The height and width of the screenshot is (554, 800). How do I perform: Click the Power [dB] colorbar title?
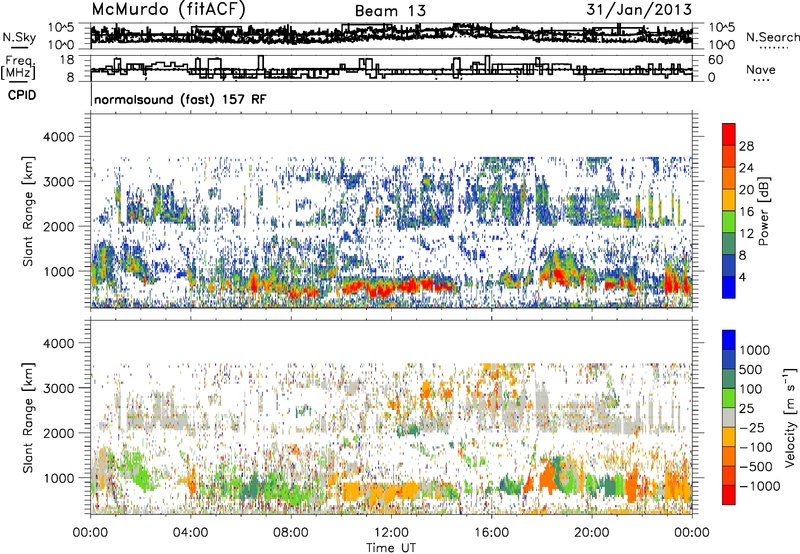point(764,211)
